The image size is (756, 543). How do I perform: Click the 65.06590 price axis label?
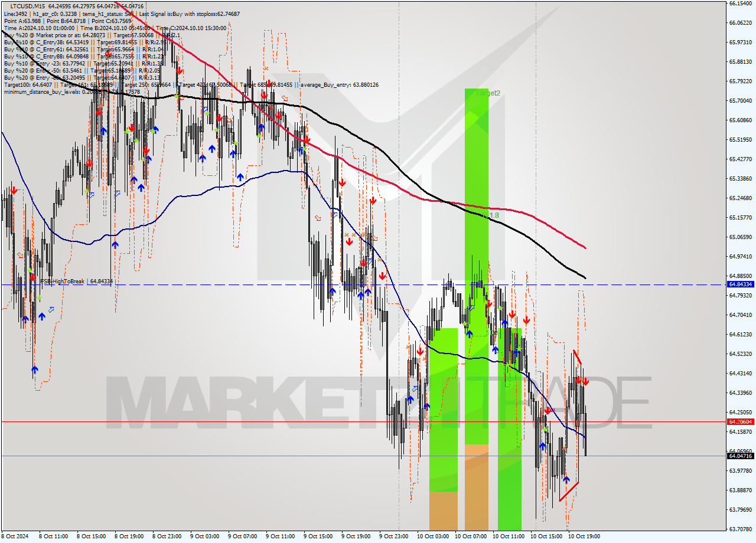[740, 237]
